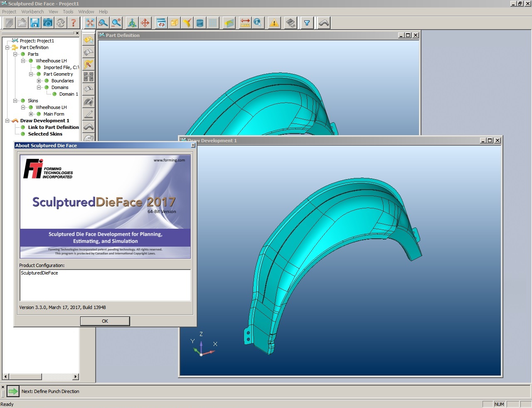The width and height of the screenshot is (532, 408).
Task: Click the yellow curve with arrow vertical toolbar icon
Action: coord(89,64)
